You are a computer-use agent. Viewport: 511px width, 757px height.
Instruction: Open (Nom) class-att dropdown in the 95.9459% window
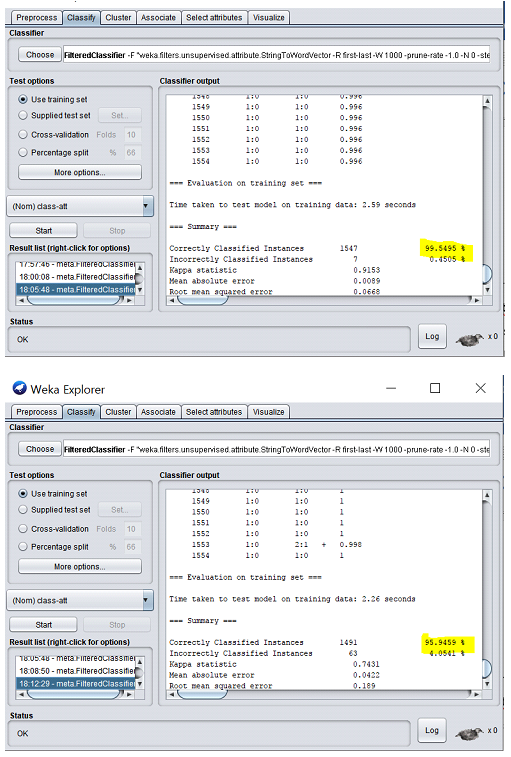tap(80, 601)
